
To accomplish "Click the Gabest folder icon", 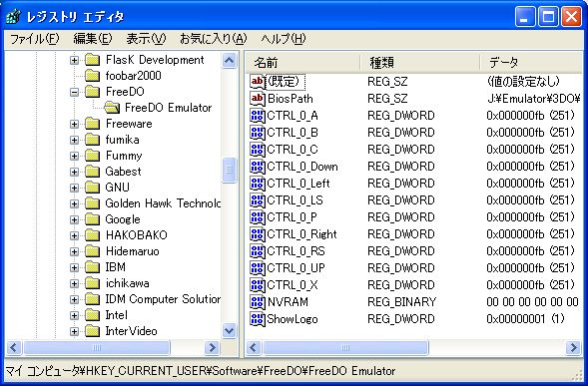I will tap(92, 172).
